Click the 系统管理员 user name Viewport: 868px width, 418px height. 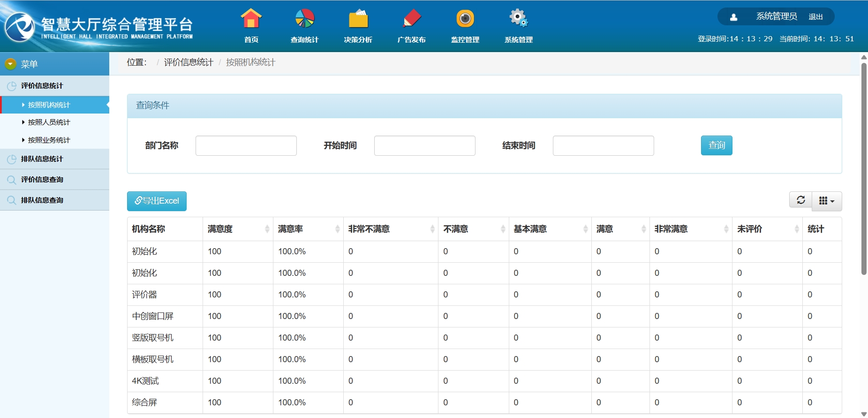pyautogui.click(x=777, y=16)
